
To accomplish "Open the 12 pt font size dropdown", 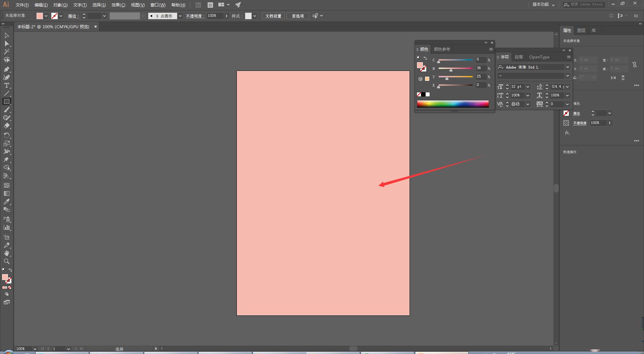I will (528, 87).
